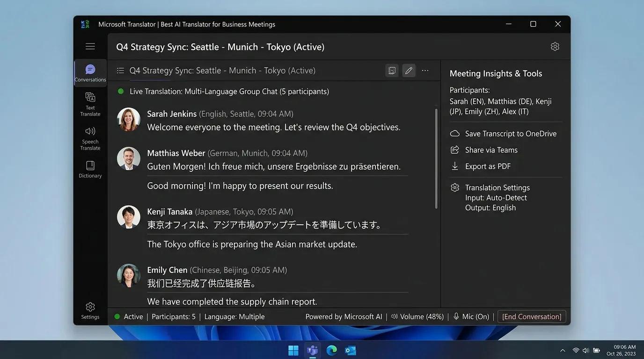This screenshot has height=359, width=644.
Task: Click Kenji Tanaka's avatar
Action: click(129, 217)
